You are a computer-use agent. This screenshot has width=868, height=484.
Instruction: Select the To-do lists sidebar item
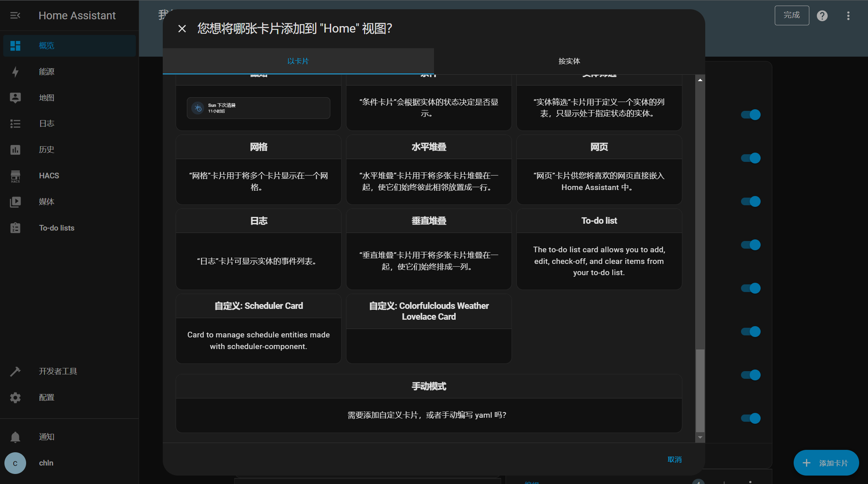(70, 228)
